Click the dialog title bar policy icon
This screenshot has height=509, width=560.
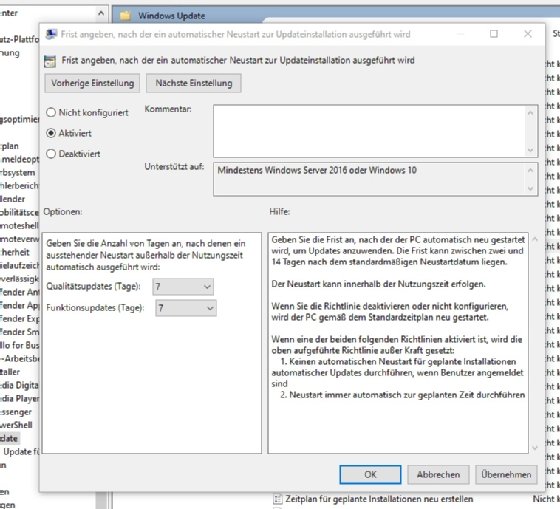[51, 34]
